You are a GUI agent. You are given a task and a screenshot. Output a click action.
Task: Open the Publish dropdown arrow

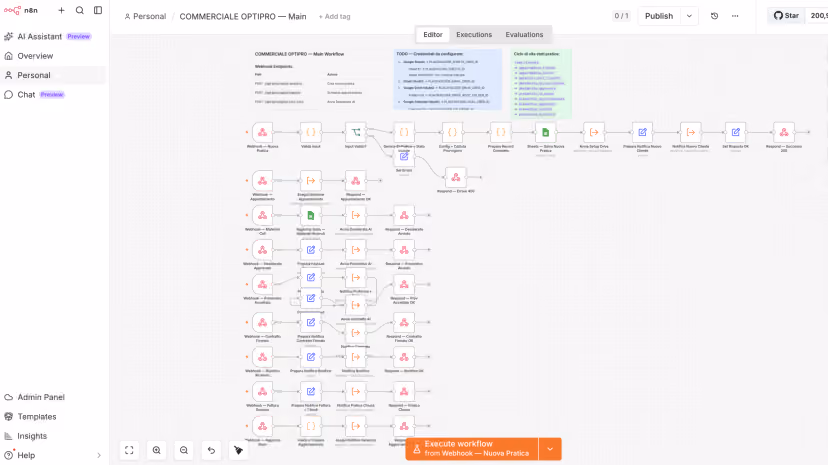[x=689, y=16]
